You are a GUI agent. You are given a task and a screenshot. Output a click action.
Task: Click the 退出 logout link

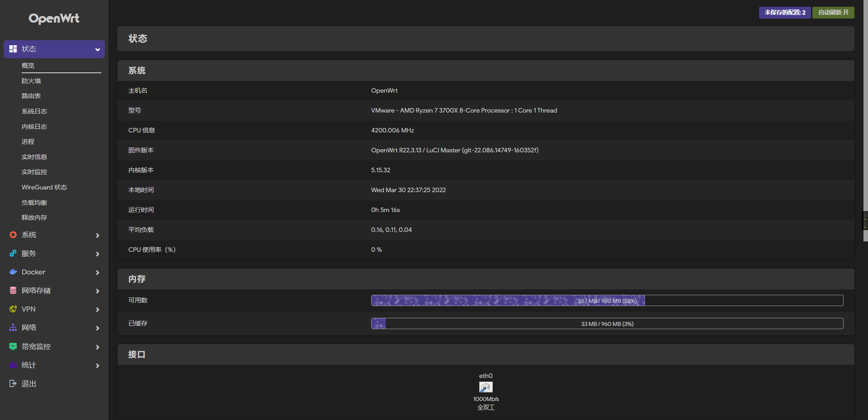29,383
